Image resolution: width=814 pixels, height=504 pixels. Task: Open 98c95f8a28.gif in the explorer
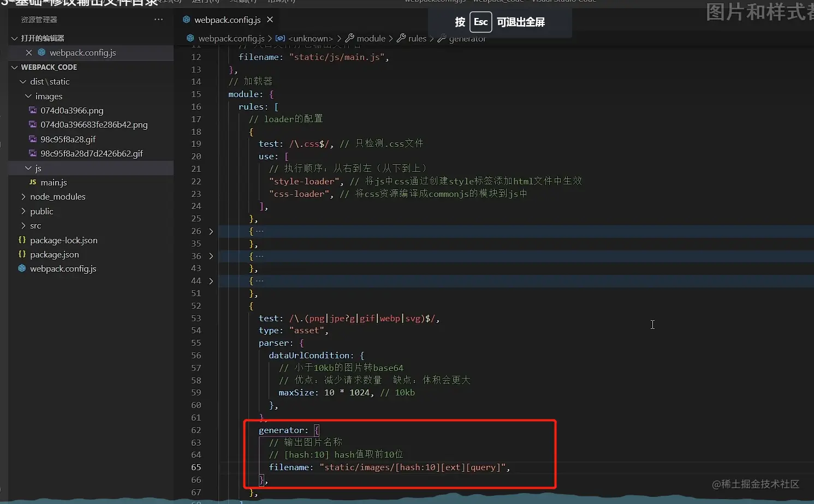(68, 139)
